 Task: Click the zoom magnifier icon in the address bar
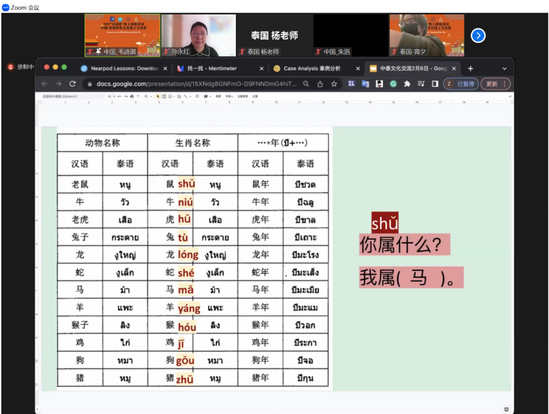pos(306,84)
